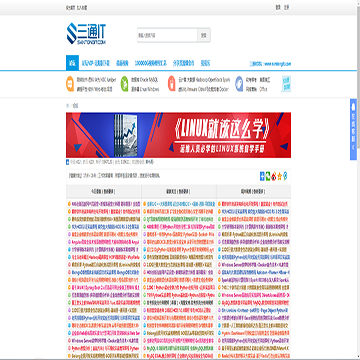The width and height of the screenshot is (360, 360).
Task: Open the green database category icon
Action: tap(124, 83)
